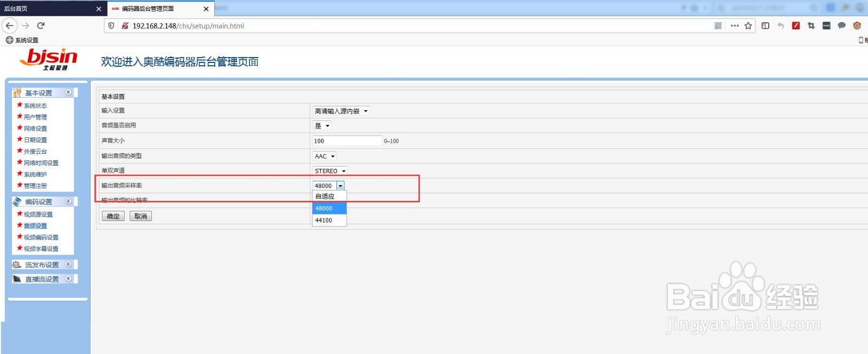Screen dimensions: 868x354
Task: Click the 48000 sample rate dropdown arrow
Action: (x=340, y=186)
